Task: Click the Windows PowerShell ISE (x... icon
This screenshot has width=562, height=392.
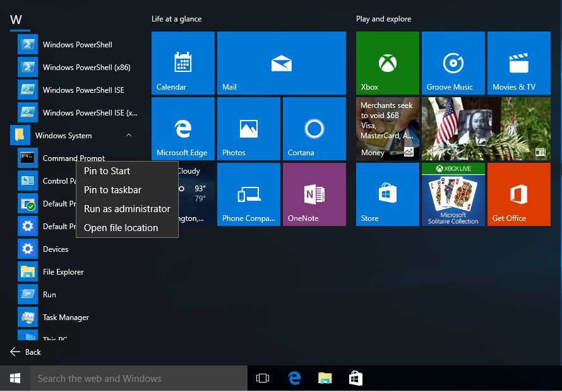Action: click(x=28, y=112)
